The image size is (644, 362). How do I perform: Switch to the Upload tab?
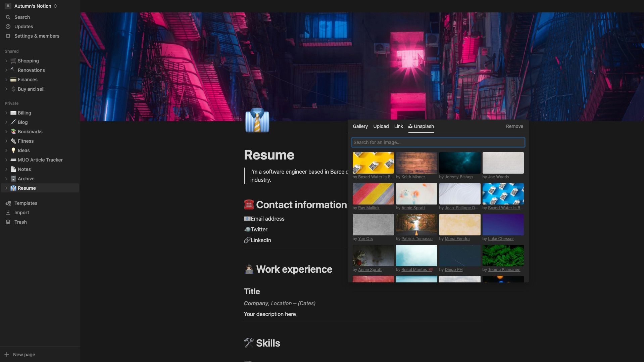click(x=381, y=126)
